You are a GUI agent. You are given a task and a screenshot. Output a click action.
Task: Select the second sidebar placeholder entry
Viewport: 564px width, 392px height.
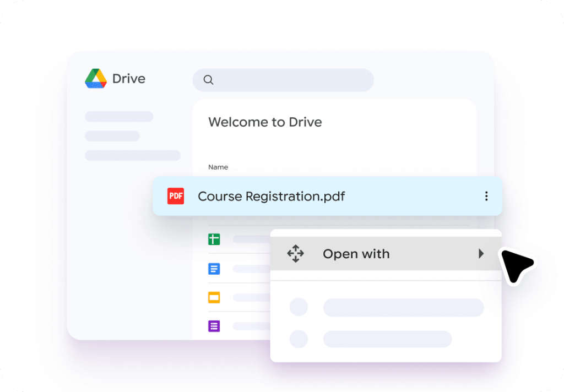pyautogui.click(x=112, y=135)
